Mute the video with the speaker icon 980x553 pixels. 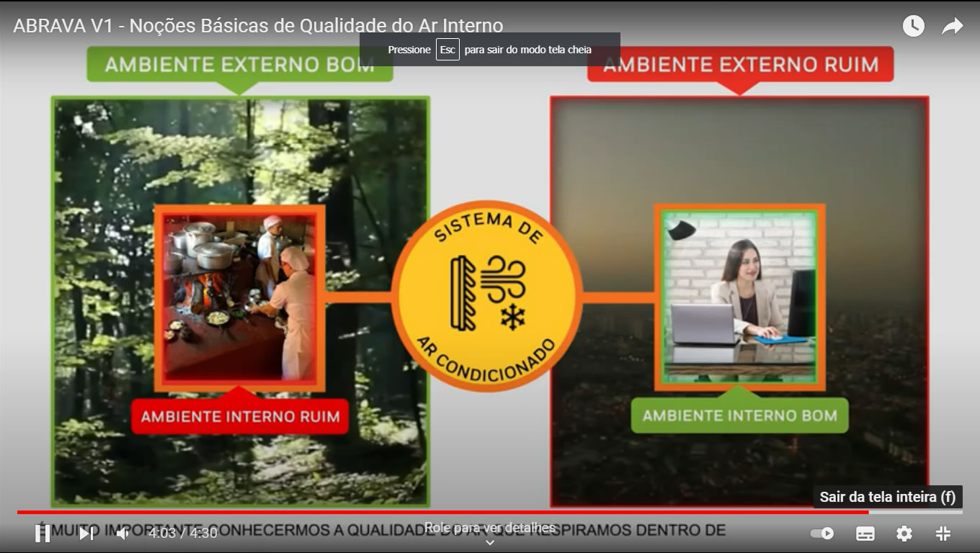(123, 534)
